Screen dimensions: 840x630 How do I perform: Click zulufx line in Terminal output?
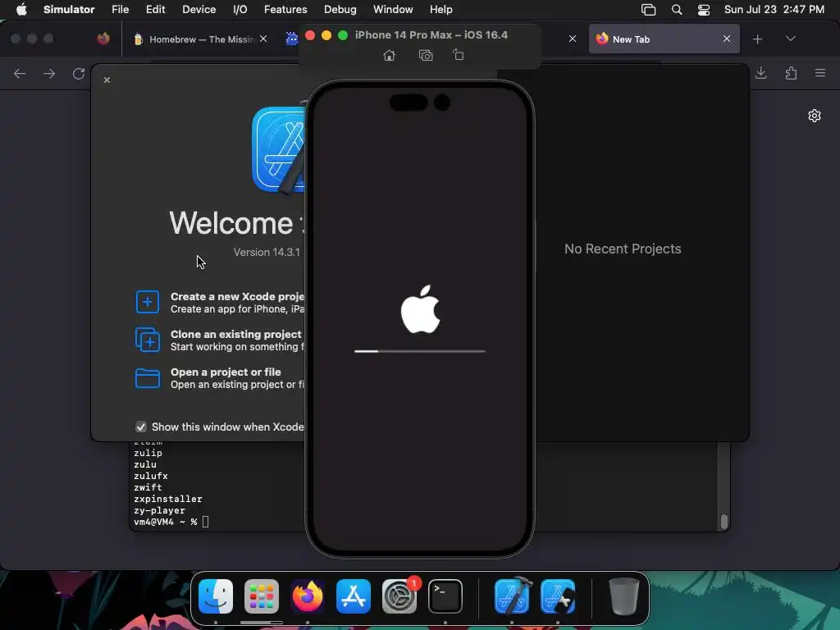click(x=151, y=476)
